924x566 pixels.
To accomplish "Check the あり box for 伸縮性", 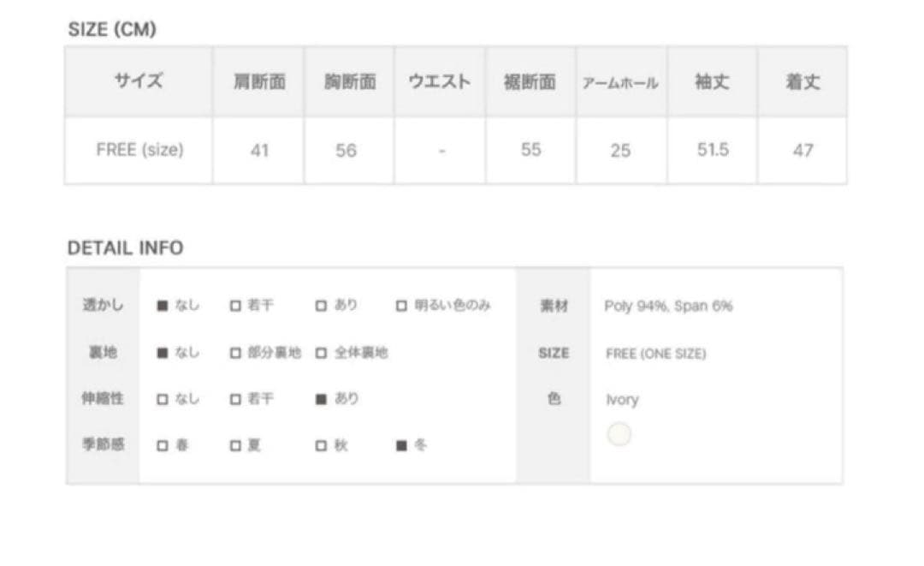I will pos(321,399).
